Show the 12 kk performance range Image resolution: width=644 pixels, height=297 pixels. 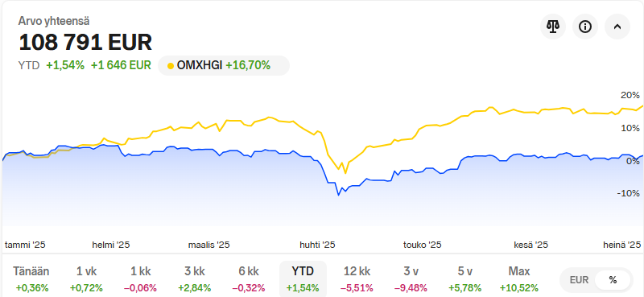coord(357,278)
